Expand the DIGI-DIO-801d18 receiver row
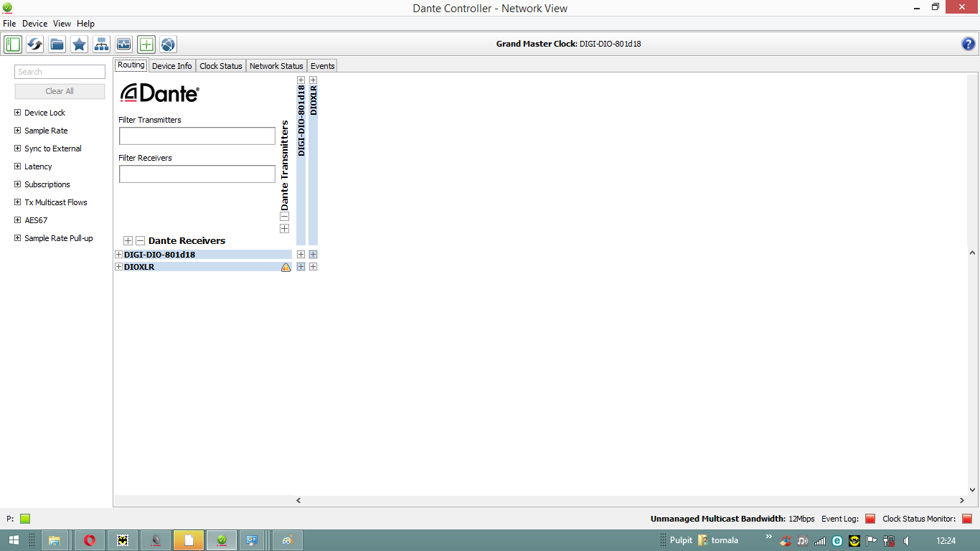980x551 pixels. point(118,255)
